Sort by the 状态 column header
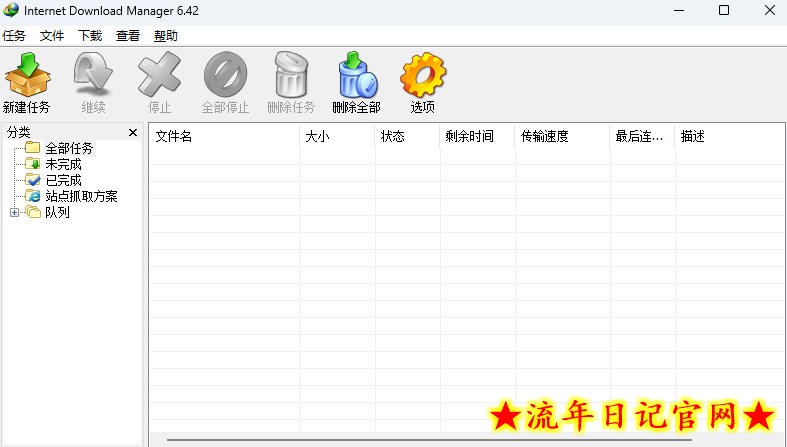 click(x=407, y=136)
